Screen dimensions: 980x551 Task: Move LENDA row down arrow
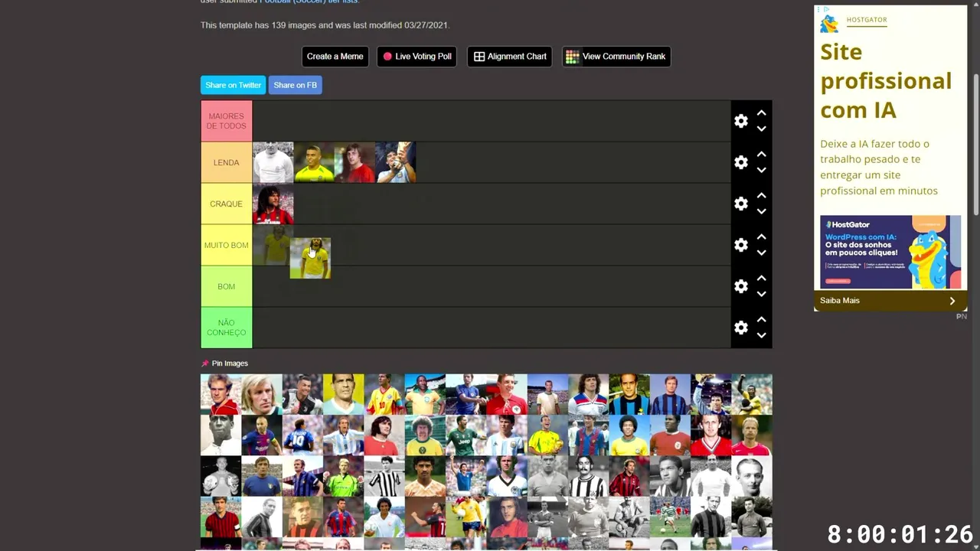pos(761,170)
